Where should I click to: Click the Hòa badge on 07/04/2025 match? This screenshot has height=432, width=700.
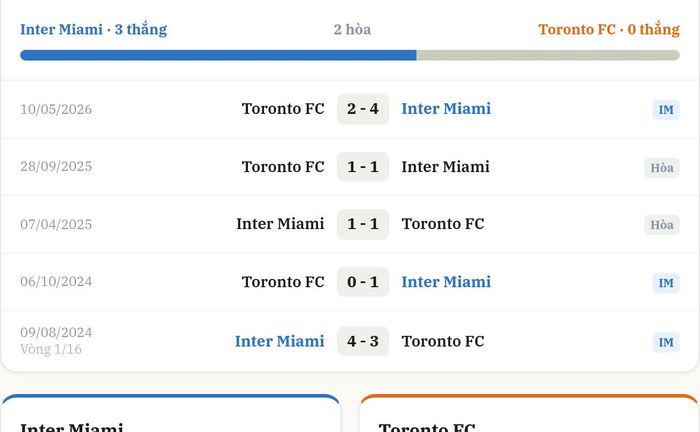point(662,224)
